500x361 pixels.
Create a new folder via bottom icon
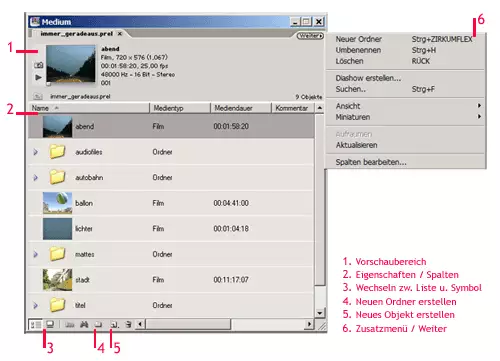click(x=98, y=324)
